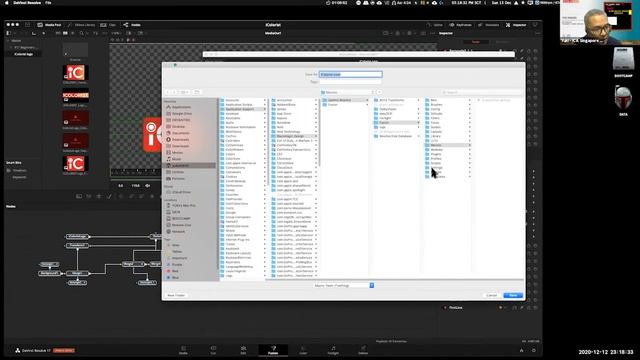The width and height of the screenshot is (640, 360).
Task: Select Music in dialog sidebar
Action: tap(176, 159)
